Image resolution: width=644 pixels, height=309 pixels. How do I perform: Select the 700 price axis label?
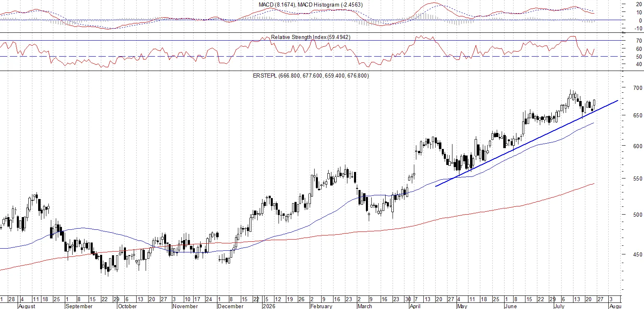638,88
